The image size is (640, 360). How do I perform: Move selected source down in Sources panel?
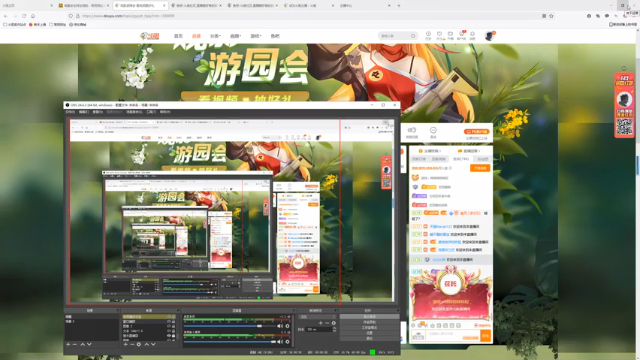(153, 344)
